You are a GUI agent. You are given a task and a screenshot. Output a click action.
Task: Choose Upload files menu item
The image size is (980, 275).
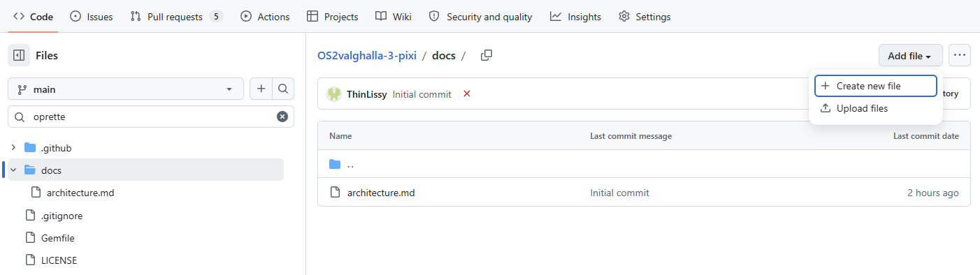click(x=876, y=108)
